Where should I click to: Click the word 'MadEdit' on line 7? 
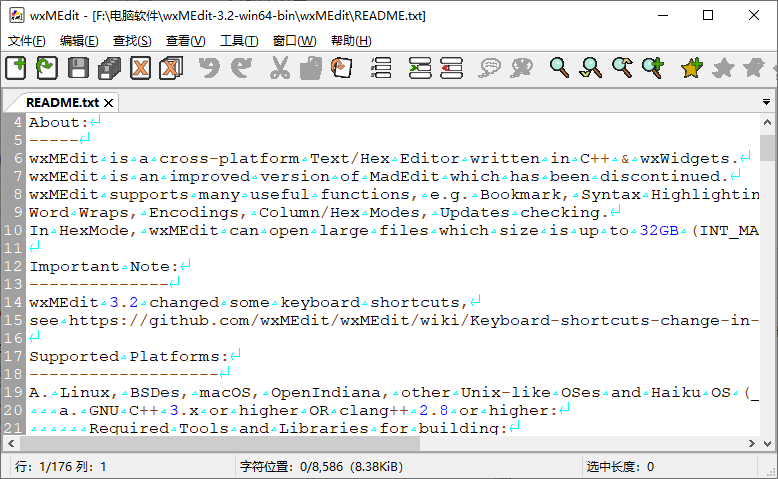click(x=404, y=177)
